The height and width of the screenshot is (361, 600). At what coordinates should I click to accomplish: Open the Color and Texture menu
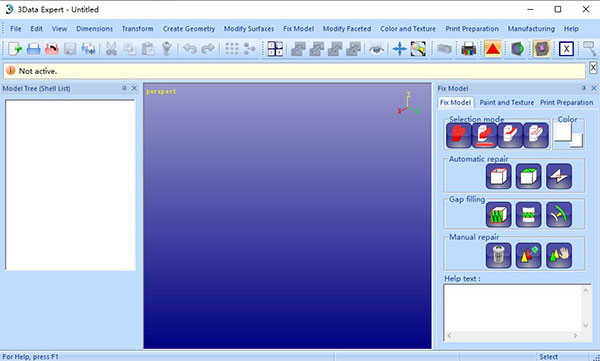[408, 29]
